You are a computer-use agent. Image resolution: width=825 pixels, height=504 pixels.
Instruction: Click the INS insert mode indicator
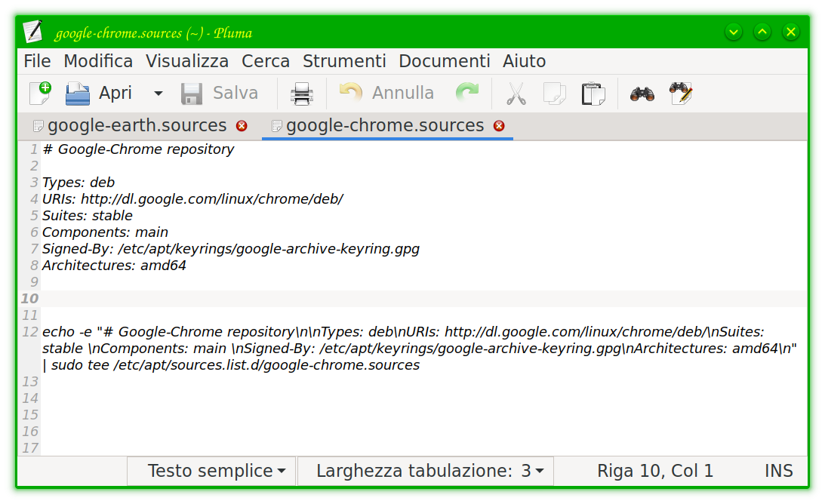[779, 471]
